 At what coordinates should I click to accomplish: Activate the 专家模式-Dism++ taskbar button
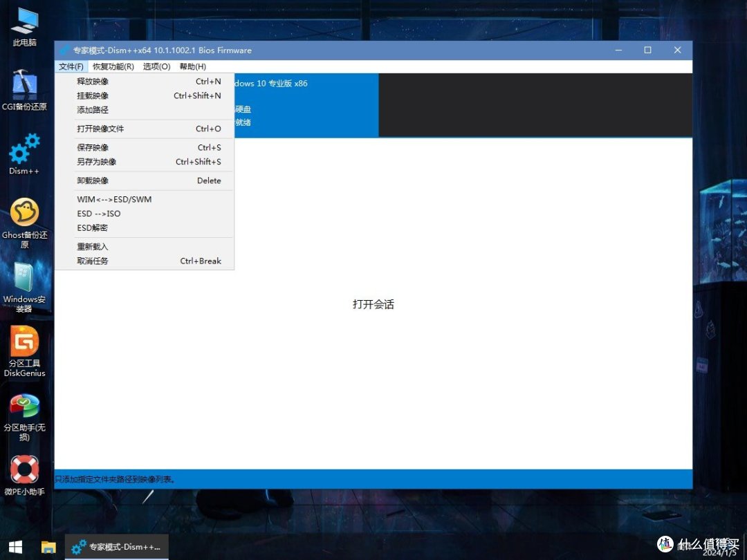(117, 547)
